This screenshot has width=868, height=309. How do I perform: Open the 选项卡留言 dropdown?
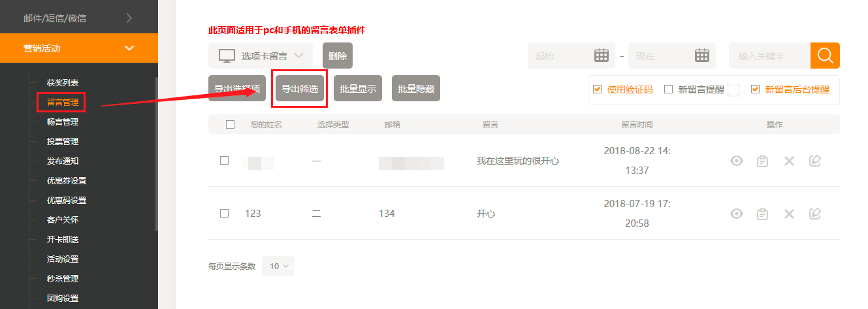click(261, 56)
